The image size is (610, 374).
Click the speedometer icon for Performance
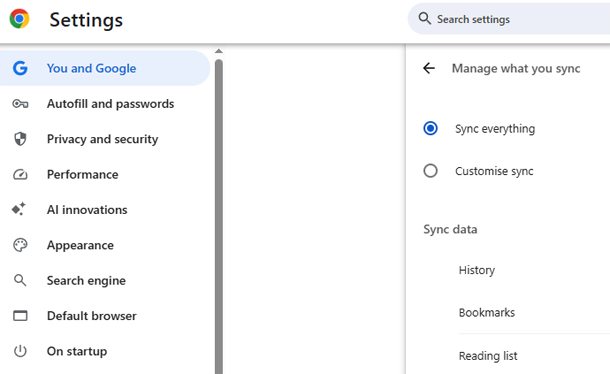[20, 174]
